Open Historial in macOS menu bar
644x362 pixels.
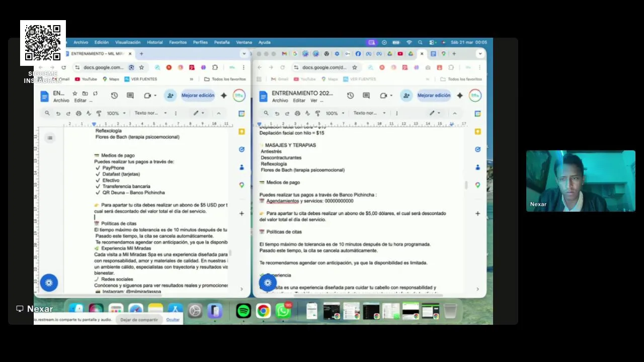(155, 42)
